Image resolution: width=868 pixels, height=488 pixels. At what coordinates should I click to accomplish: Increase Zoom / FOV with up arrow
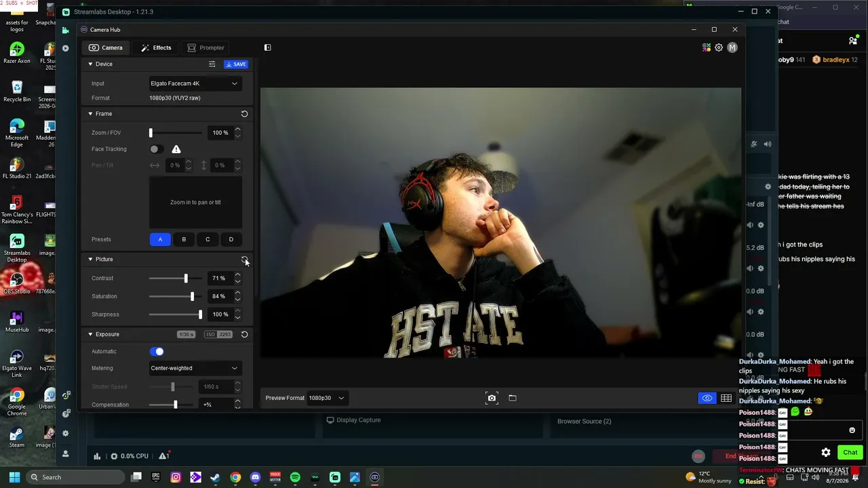click(x=237, y=129)
